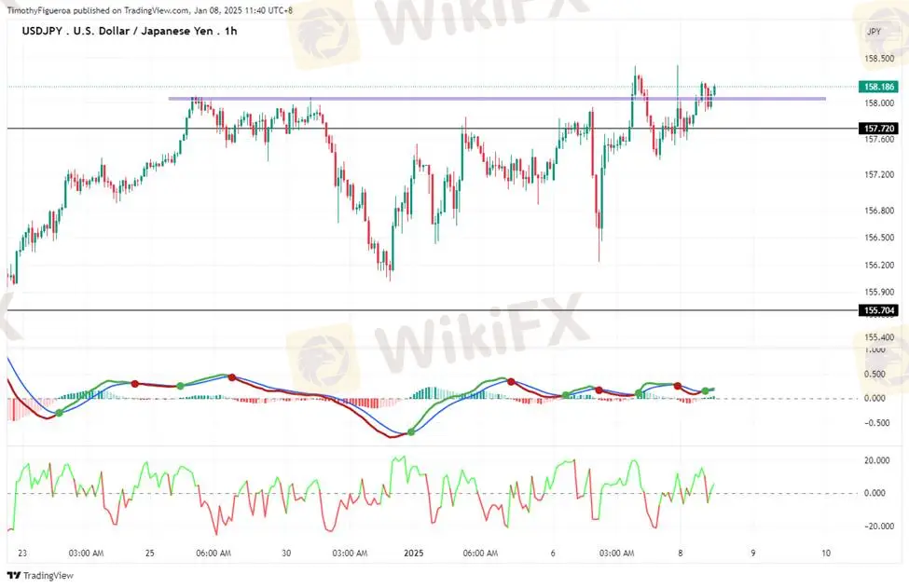Click the 155.900 price axis label

point(879,292)
